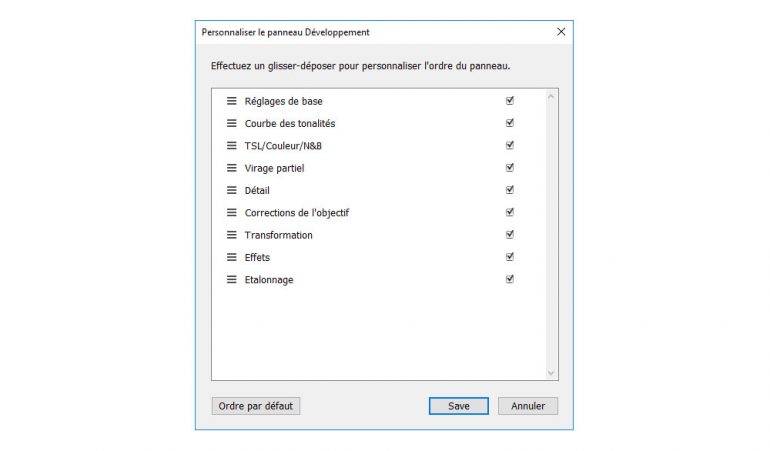
Task: Uncheck the Réglages de base checkbox
Action: [510, 100]
